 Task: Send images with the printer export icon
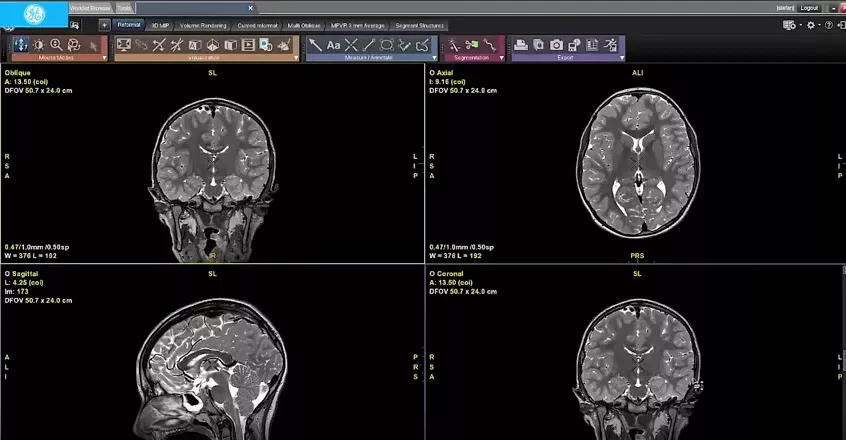click(521, 45)
